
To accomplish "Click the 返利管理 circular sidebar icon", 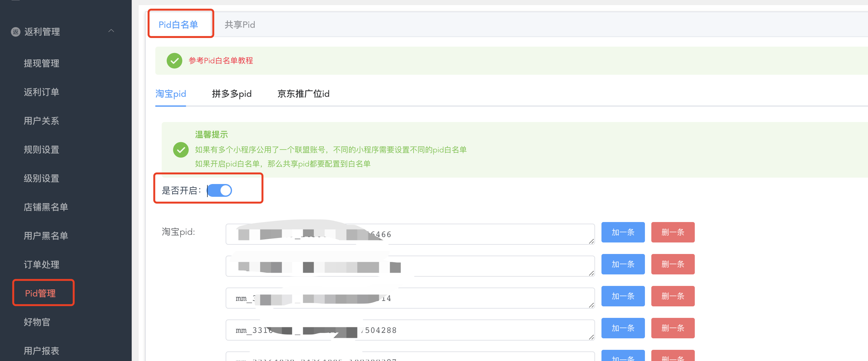I will [x=15, y=32].
